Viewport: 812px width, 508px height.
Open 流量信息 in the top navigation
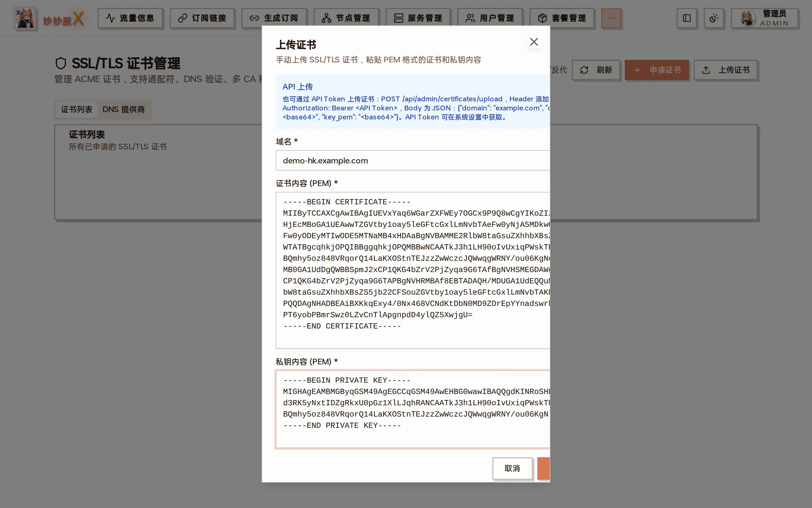(130, 18)
